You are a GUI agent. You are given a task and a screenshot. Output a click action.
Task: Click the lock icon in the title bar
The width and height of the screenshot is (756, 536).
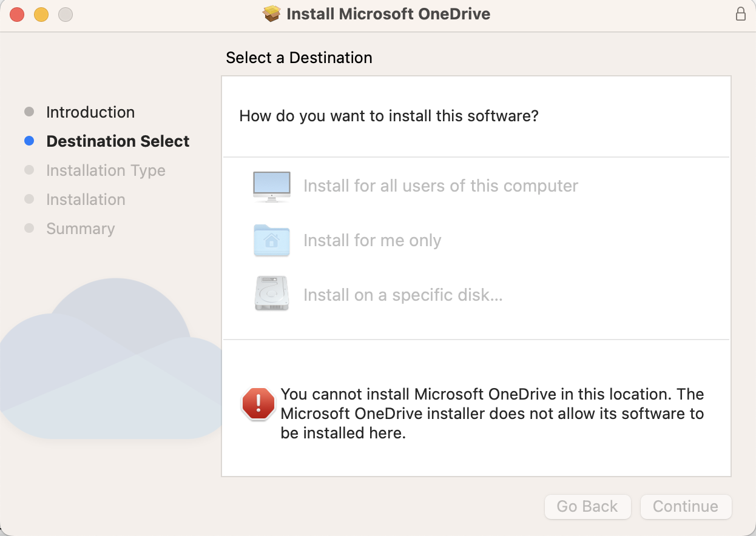click(740, 14)
